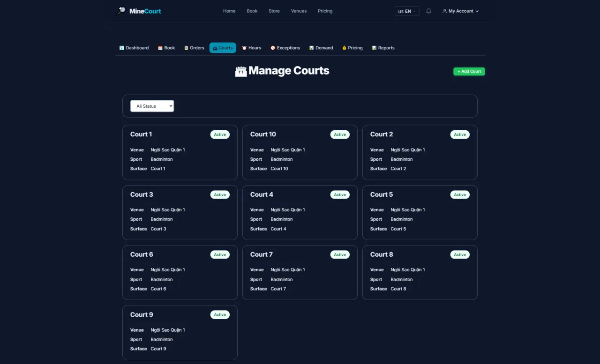Screen dimensions: 600x364
Task: Click the Active badge on Court 8
Action: click(x=460, y=255)
